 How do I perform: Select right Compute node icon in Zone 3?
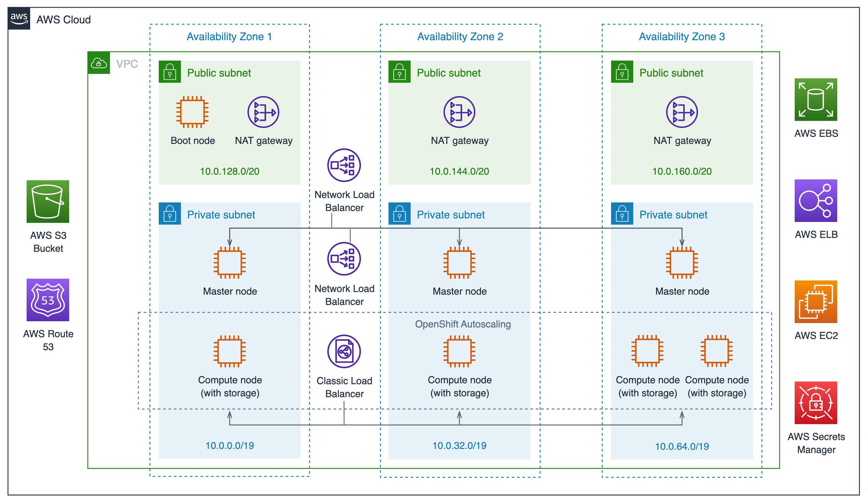[x=717, y=351]
